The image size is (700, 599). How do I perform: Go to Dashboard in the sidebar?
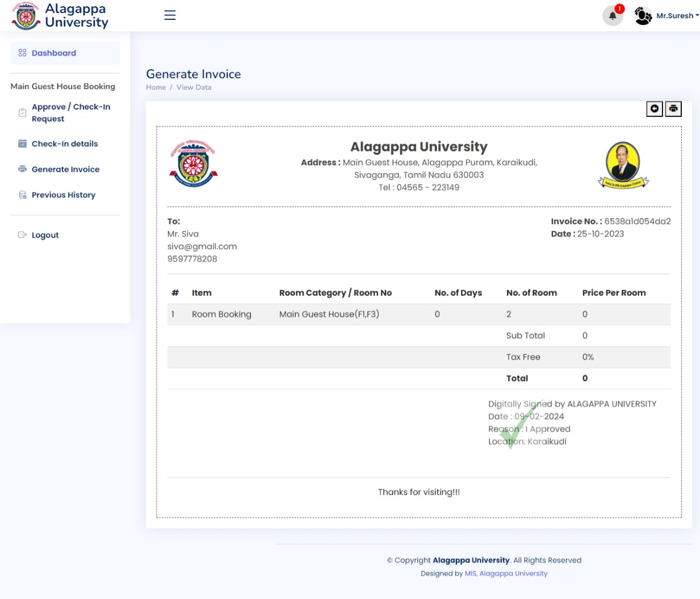coord(65,53)
